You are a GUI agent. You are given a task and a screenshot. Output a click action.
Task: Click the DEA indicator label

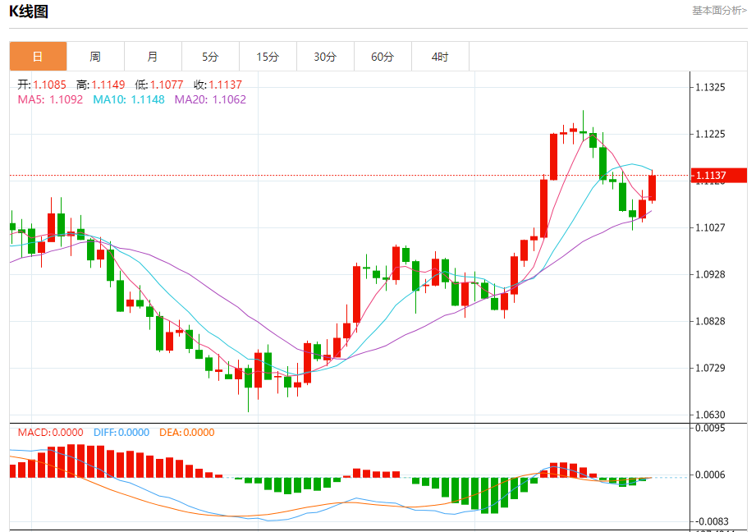click(187, 432)
